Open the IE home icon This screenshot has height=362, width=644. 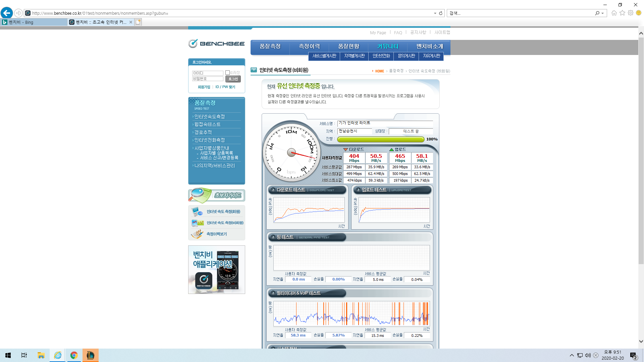click(614, 13)
